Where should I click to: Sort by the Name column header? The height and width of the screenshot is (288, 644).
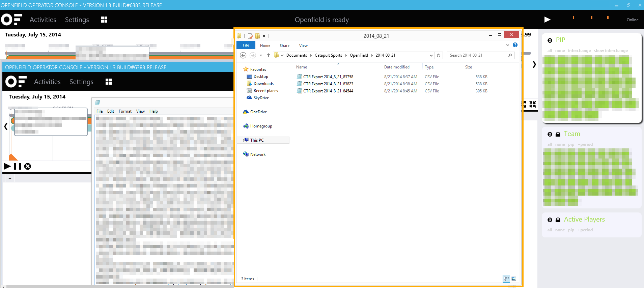point(302,67)
